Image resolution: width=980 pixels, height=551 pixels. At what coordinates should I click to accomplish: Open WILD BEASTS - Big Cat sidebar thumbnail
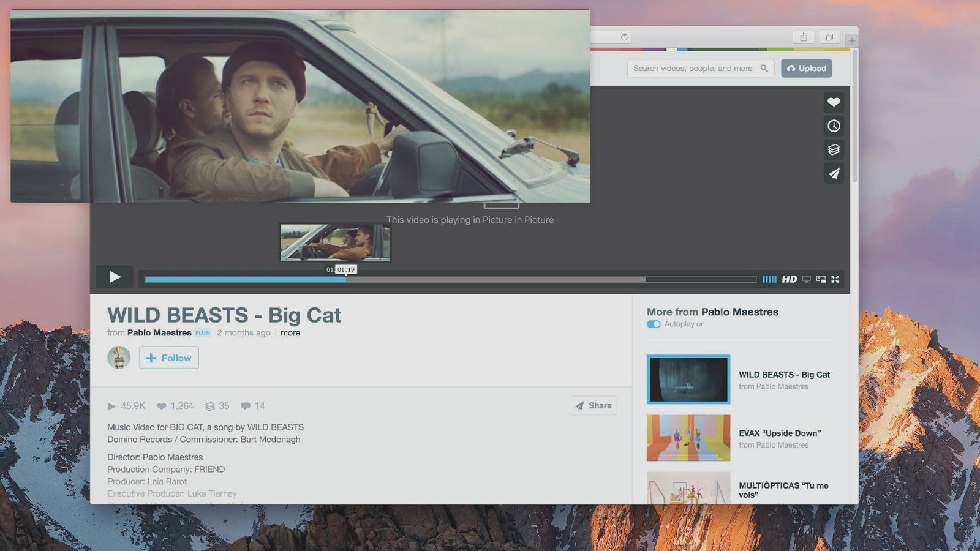click(688, 380)
